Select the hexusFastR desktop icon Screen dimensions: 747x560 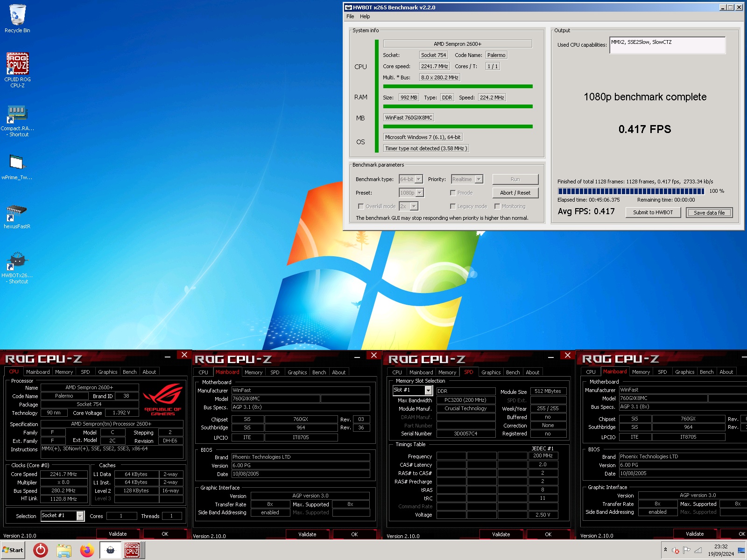[x=17, y=217]
